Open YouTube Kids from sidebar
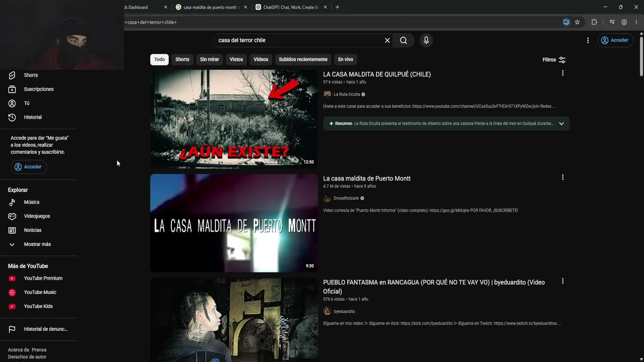The height and width of the screenshot is (362, 644). (x=39, y=306)
